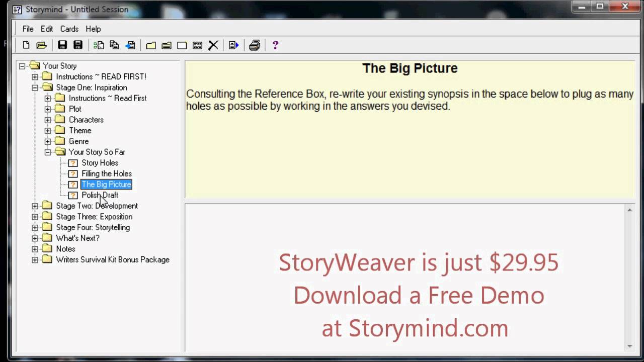This screenshot has height=362, width=644.
Task: Click into the synopsis writing area
Action: click(405, 278)
